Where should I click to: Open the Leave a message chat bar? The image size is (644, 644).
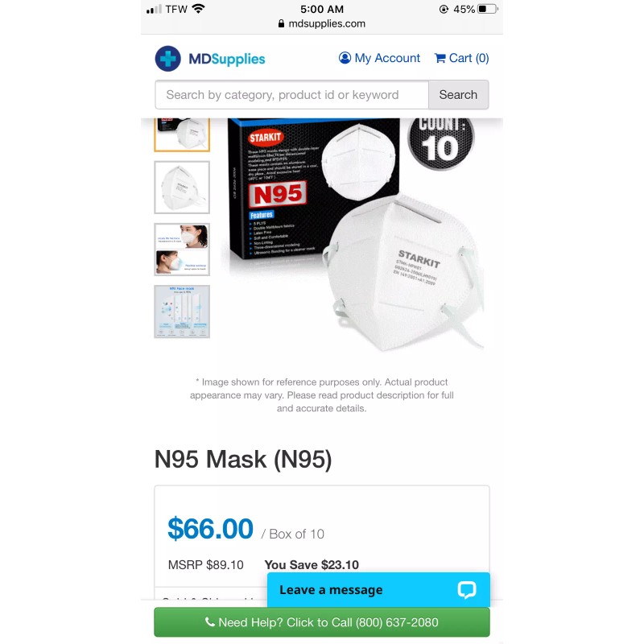378,590
